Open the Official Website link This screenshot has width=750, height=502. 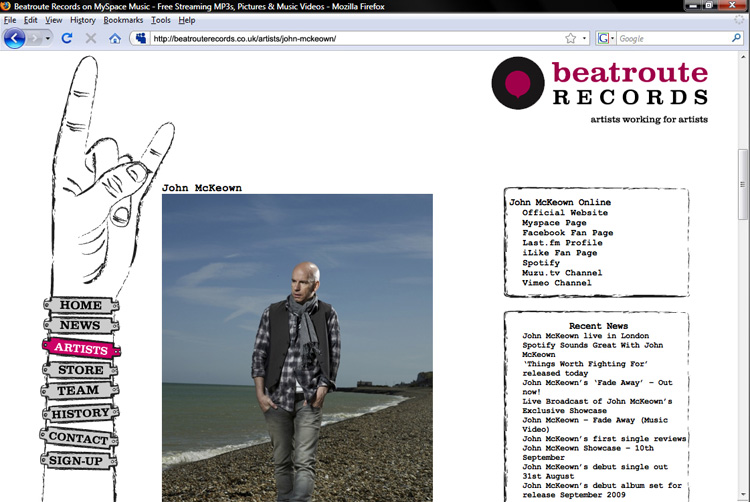point(565,213)
